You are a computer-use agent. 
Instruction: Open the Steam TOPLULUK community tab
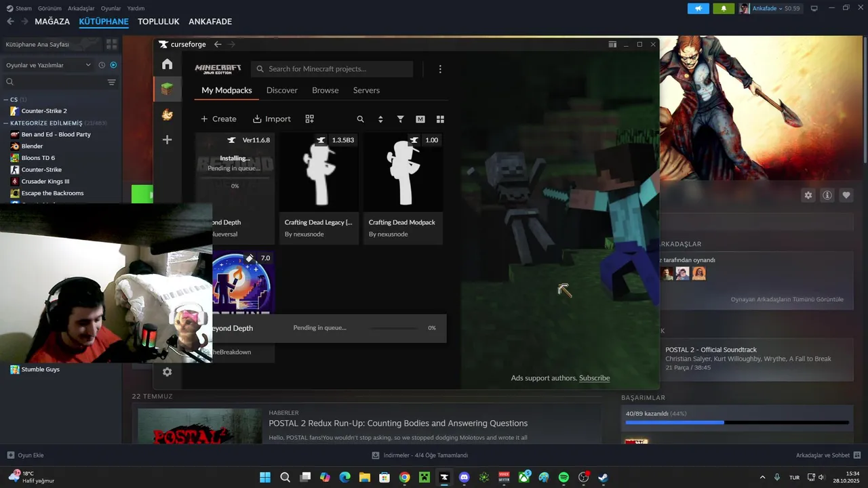(x=159, y=22)
